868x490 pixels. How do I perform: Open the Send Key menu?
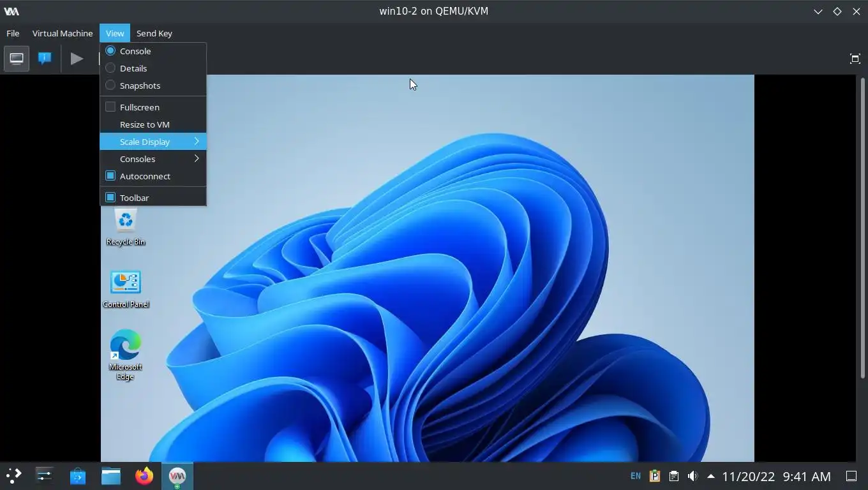[x=154, y=33]
